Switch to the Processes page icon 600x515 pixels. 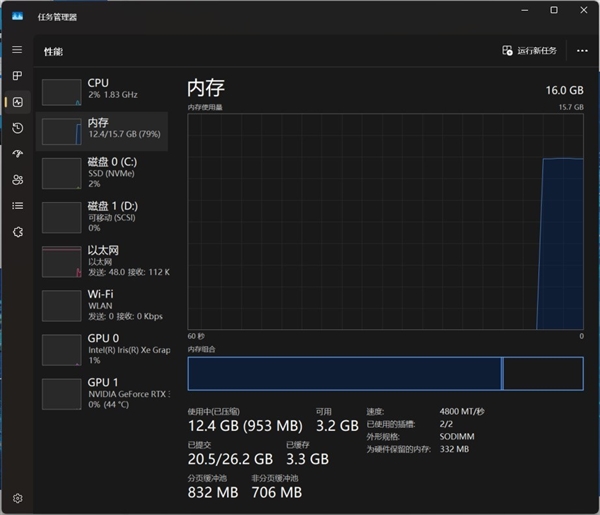pyautogui.click(x=17, y=76)
